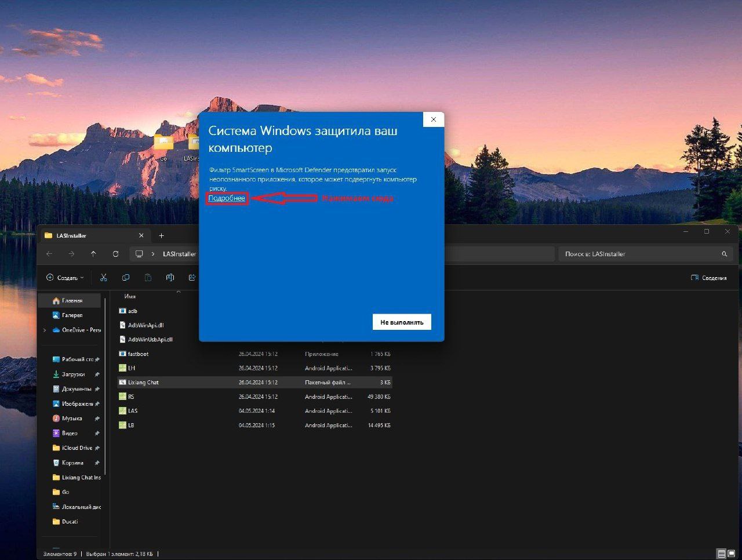This screenshot has height=560, width=742.
Task: Click the 49 380 КБ size cell
Action: [379, 397]
